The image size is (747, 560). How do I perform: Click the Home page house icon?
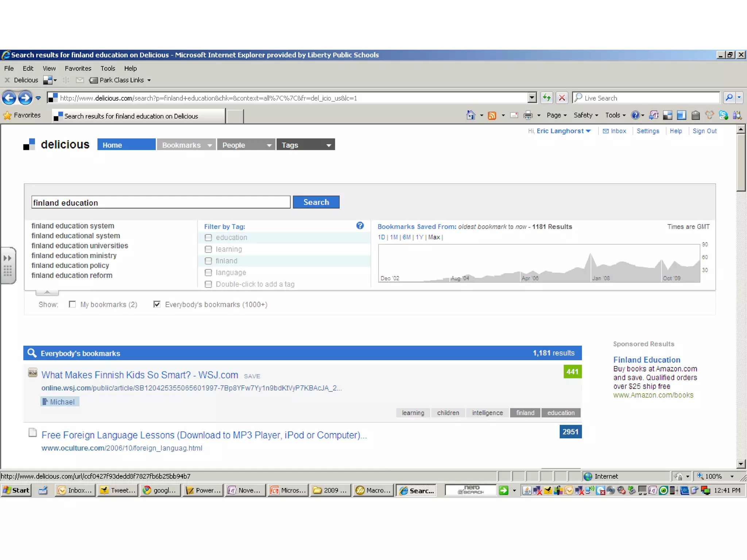471,116
